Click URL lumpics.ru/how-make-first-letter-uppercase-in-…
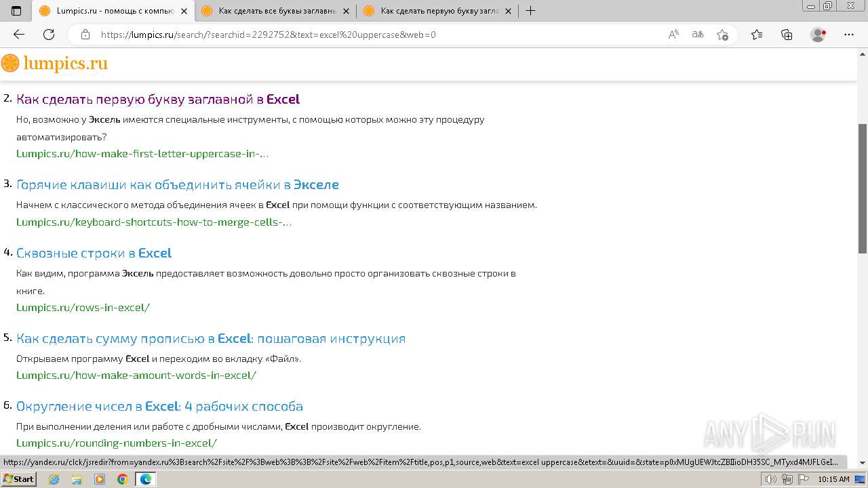This screenshot has height=488, width=868. (142, 153)
